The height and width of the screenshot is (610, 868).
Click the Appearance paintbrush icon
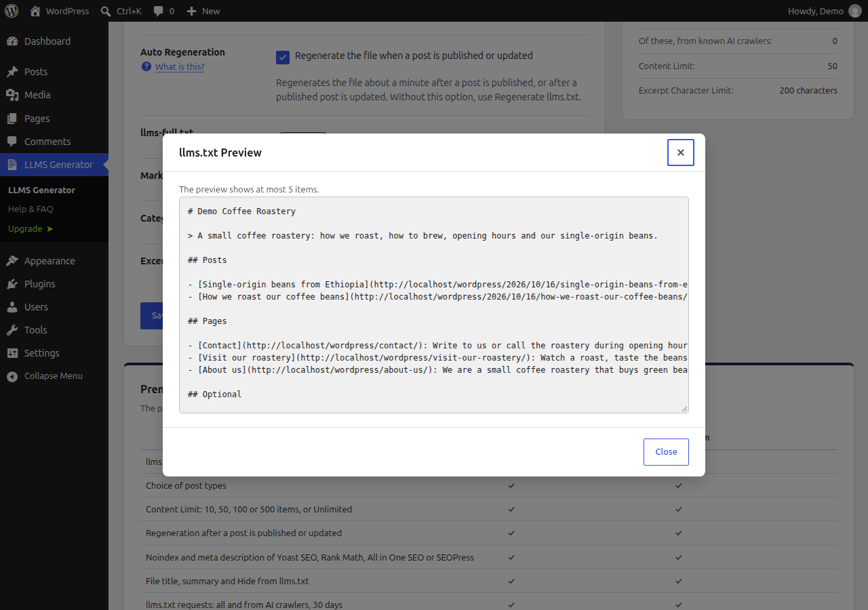pos(12,261)
